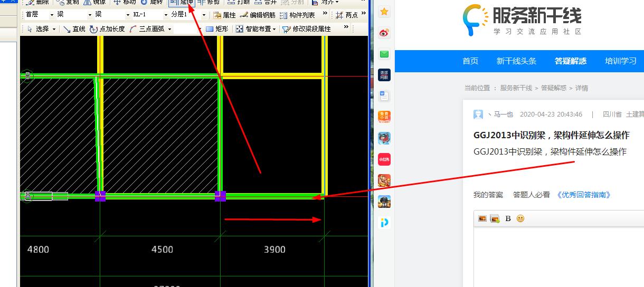Open the Weibo icon in browser sidebar

[384, 33]
